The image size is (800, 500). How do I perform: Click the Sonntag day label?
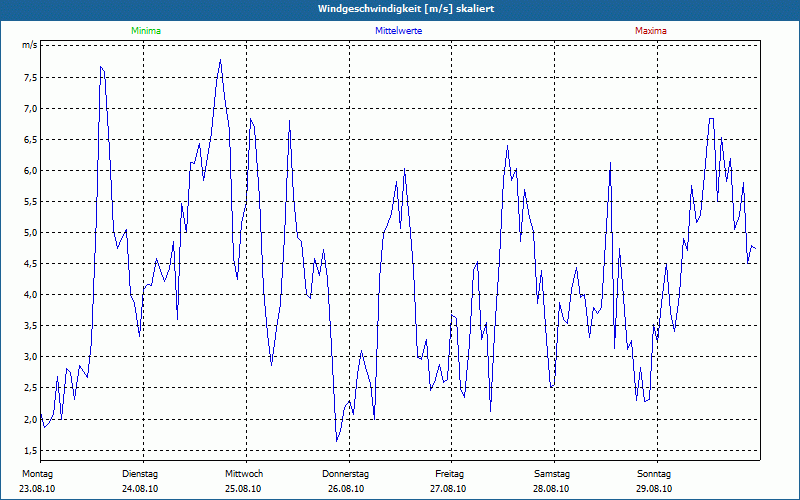click(x=654, y=474)
